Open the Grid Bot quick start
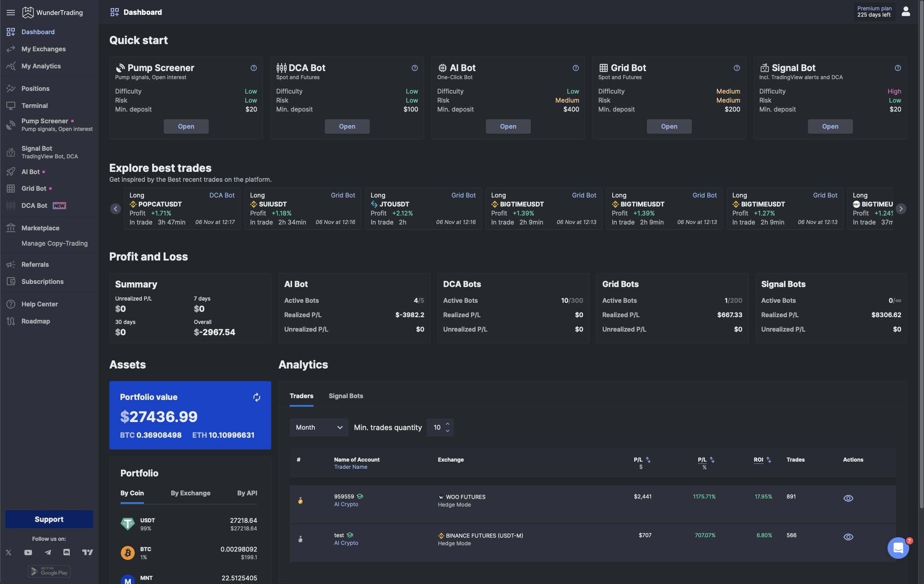The image size is (924, 584). click(669, 126)
